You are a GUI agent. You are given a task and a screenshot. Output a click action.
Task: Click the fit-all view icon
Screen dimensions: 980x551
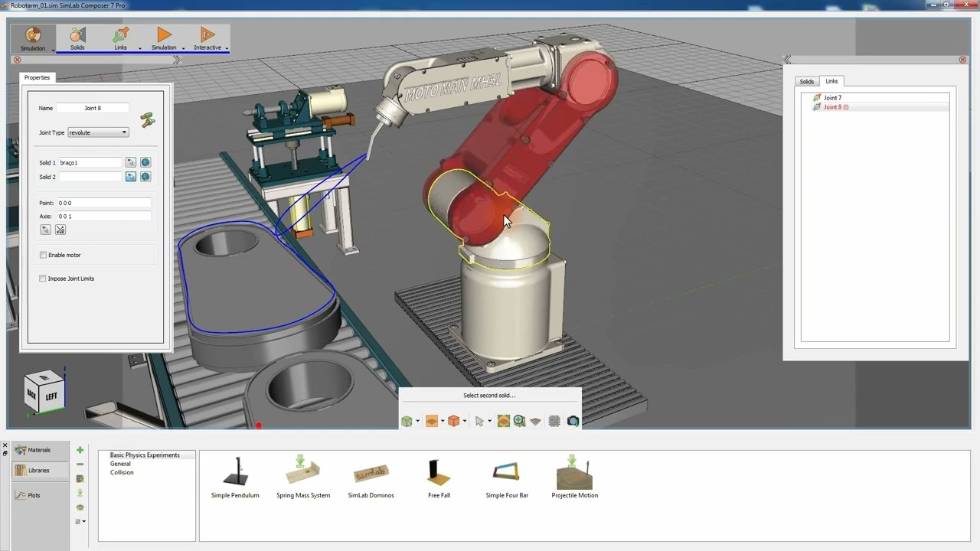[x=503, y=421]
